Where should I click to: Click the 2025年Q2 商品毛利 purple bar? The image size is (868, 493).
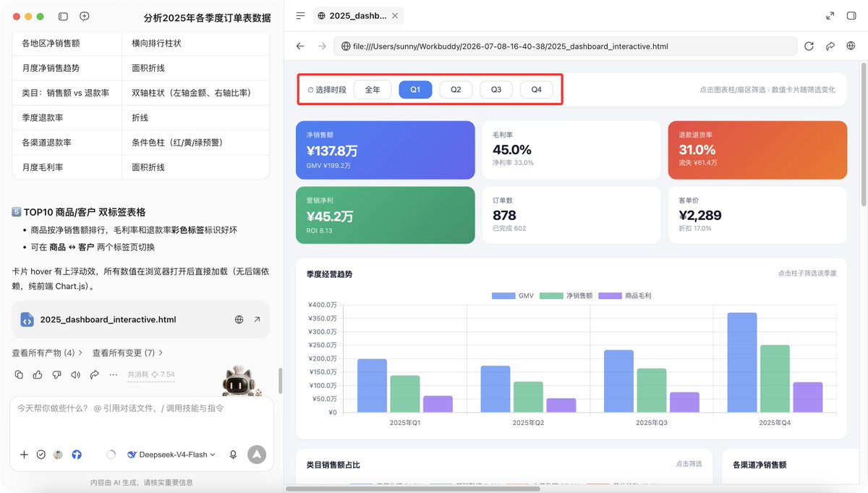561,405
